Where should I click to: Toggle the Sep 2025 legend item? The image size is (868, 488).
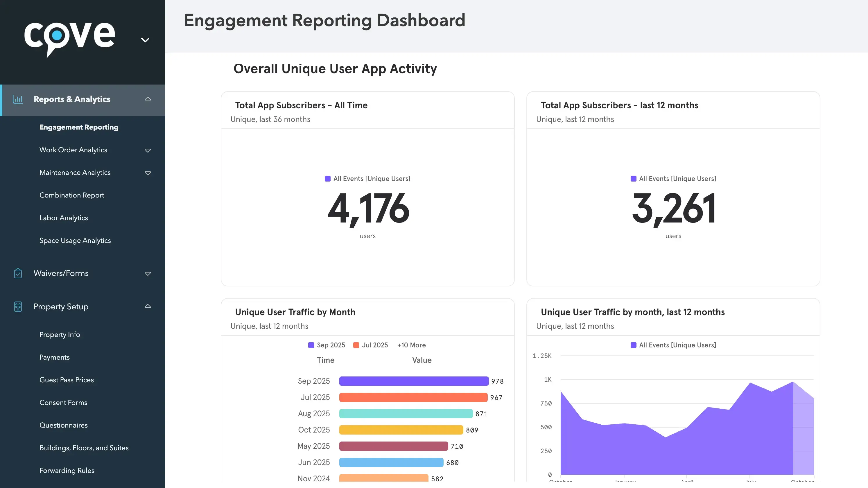tap(326, 345)
